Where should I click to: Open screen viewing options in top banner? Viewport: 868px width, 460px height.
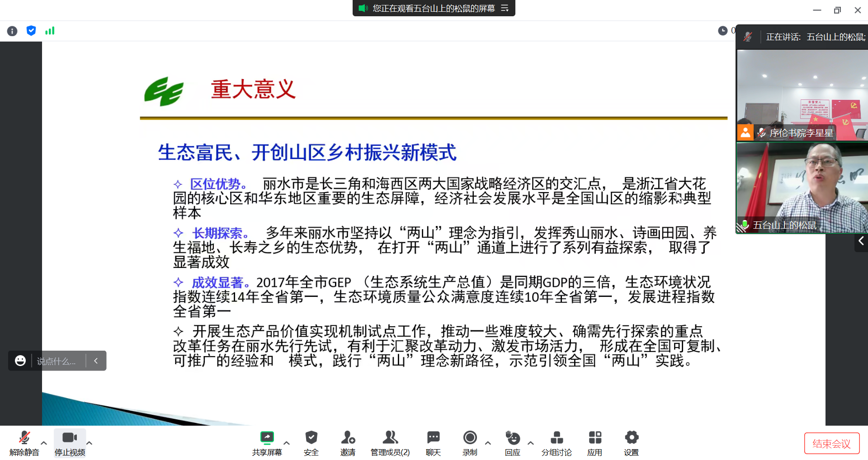pos(505,8)
